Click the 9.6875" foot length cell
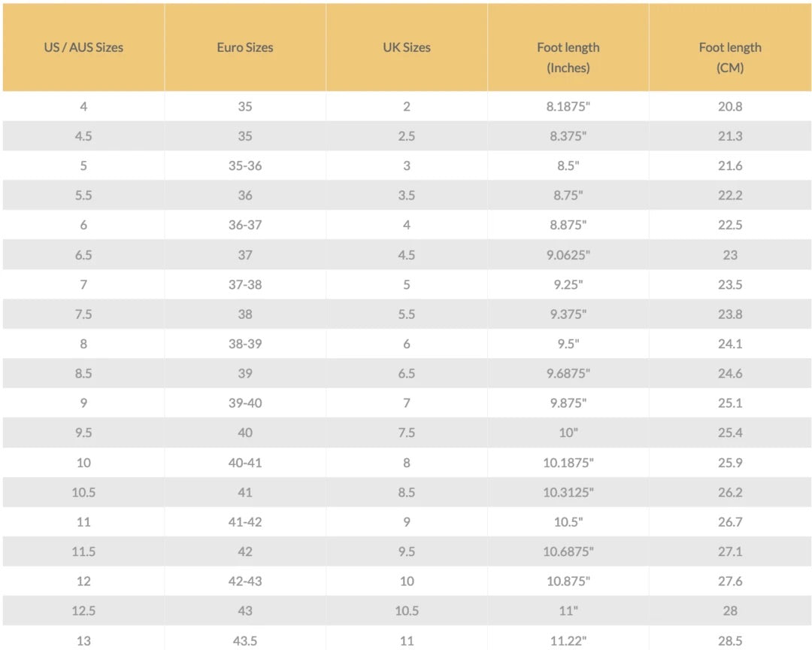Screen dimensions: 812x650 point(568,373)
